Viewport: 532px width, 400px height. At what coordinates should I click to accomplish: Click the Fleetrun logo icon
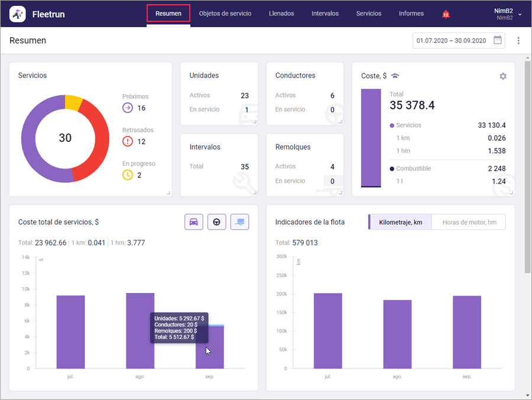(17, 14)
